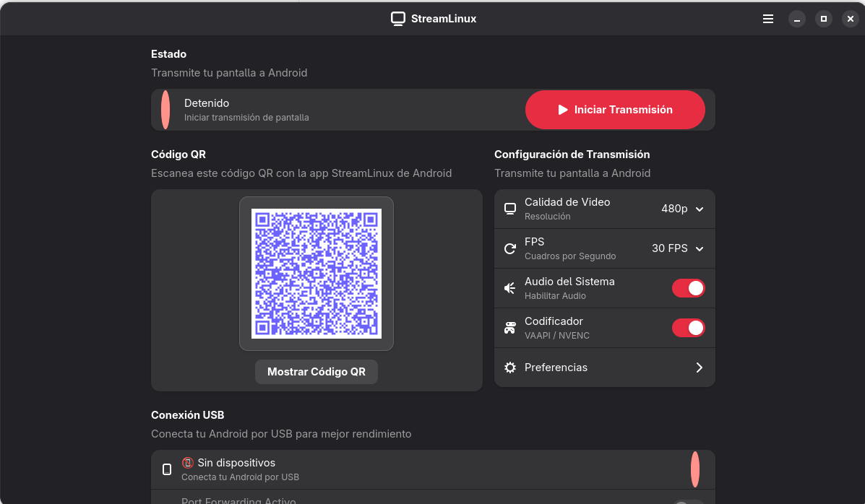Click the Sin dispositivos text
Viewport: 865px width, 504px height.
236,463
